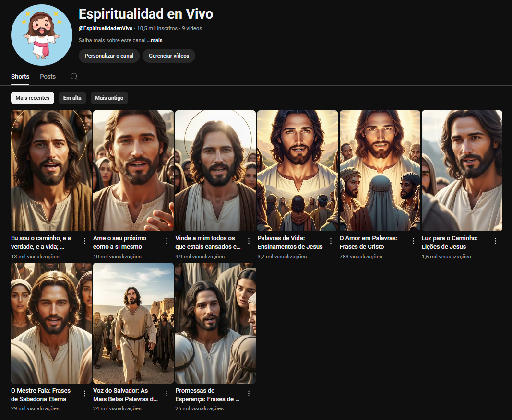The image size is (512, 420).
Task: Open options menu for 'Promessas de Esperança' short
Action: pyautogui.click(x=249, y=393)
